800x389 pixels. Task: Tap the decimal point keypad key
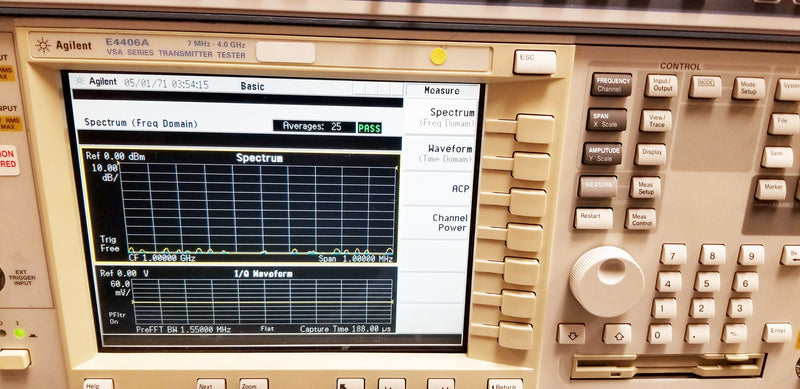[x=697, y=333]
